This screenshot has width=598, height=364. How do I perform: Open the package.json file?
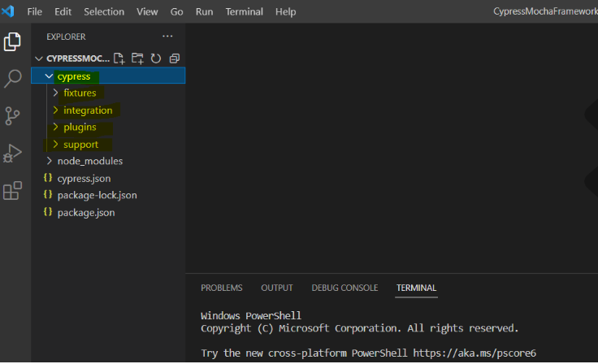pyautogui.click(x=86, y=213)
